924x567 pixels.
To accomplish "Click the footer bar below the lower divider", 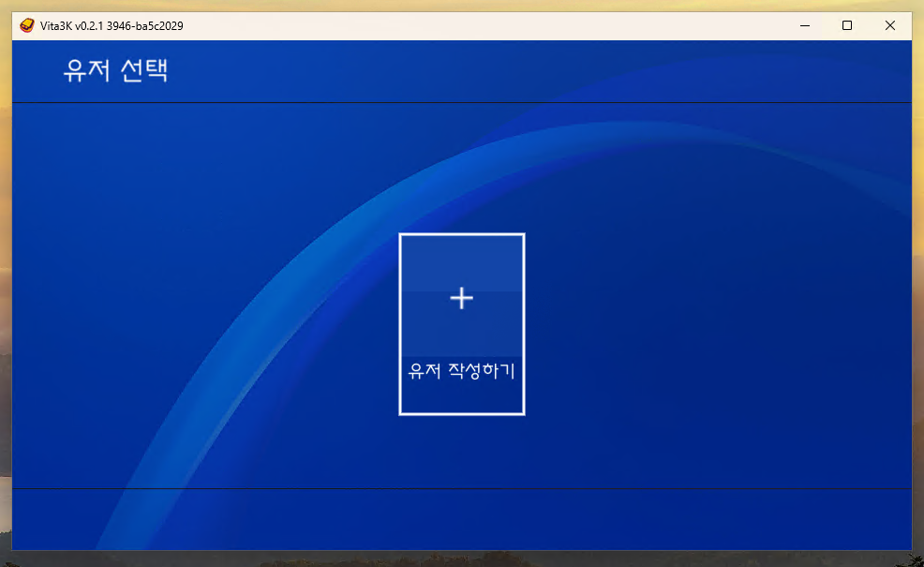I will coord(461,520).
